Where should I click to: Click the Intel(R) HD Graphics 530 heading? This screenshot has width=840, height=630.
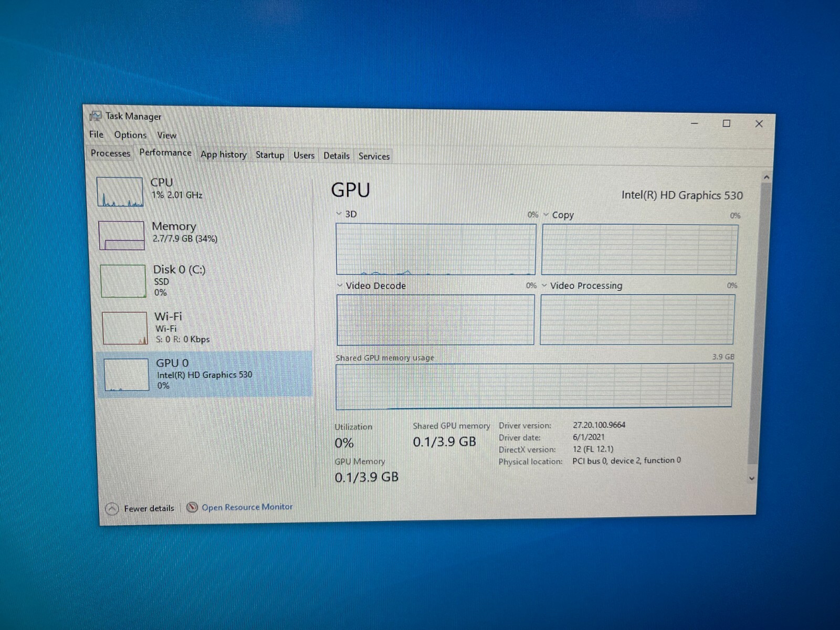(x=682, y=195)
